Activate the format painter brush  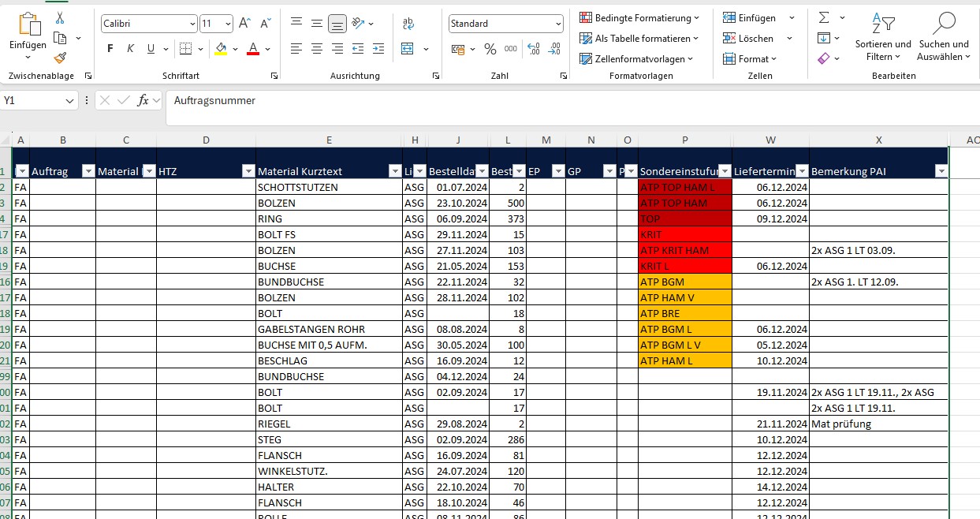60,58
